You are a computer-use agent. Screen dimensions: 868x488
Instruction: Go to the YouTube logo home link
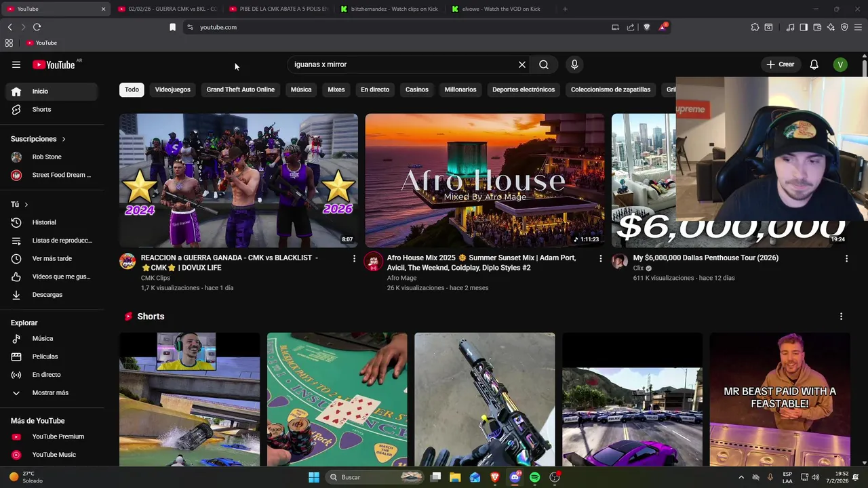(x=54, y=64)
